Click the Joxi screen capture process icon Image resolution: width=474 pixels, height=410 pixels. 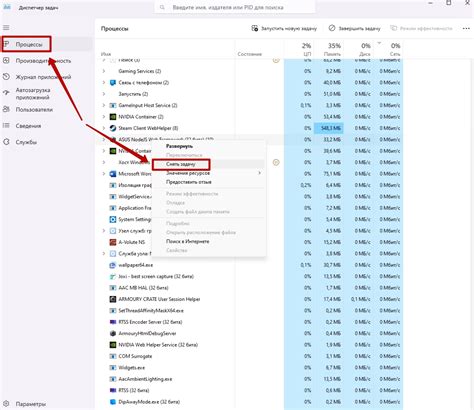pos(113,276)
